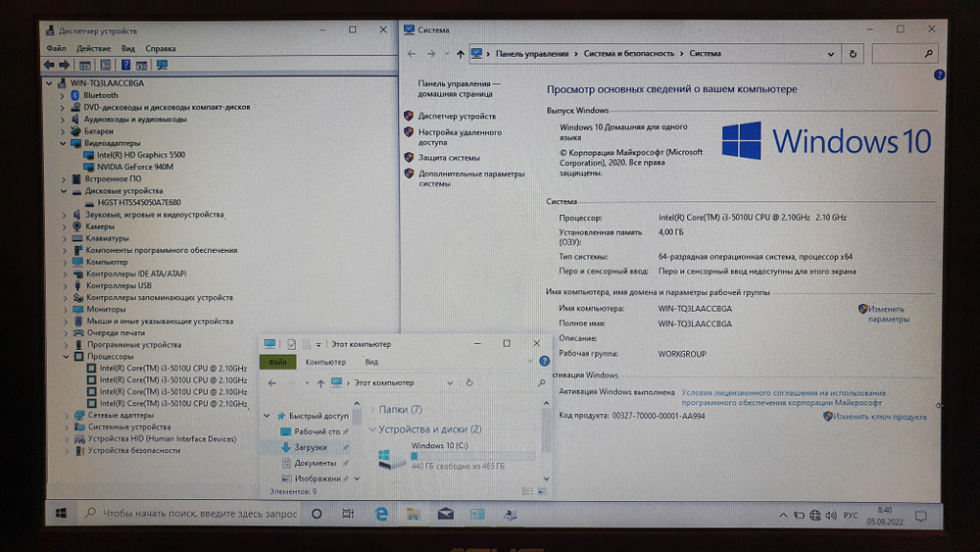
Task: Expand Папки (7) group in Explorer
Action: pyautogui.click(x=373, y=410)
